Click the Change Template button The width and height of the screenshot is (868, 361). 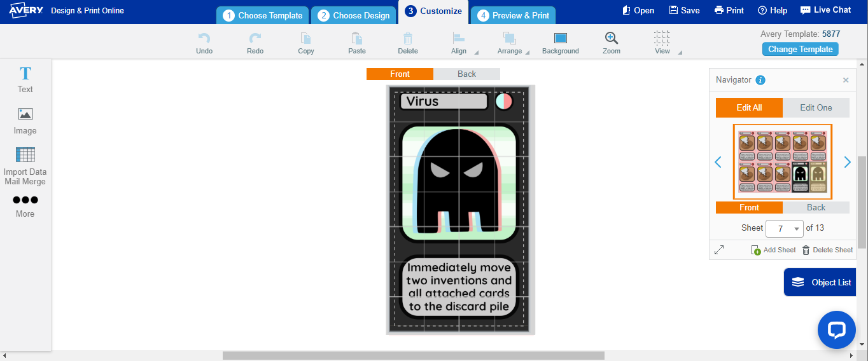[801, 49]
